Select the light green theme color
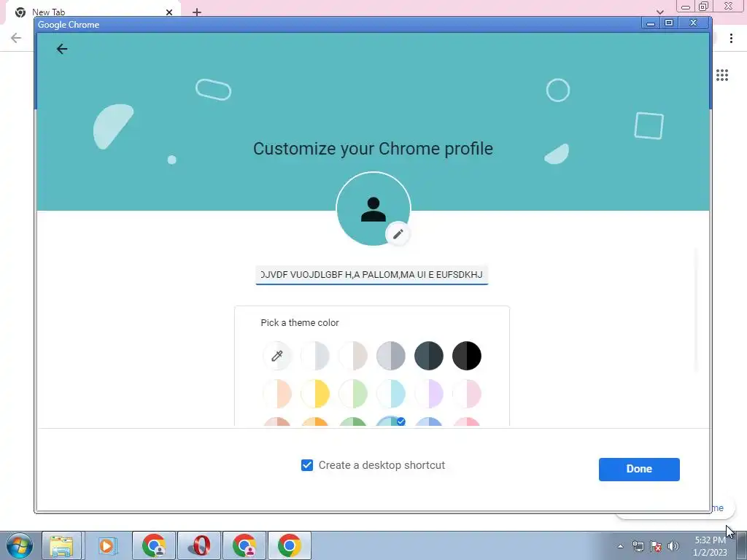 tap(353, 394)
